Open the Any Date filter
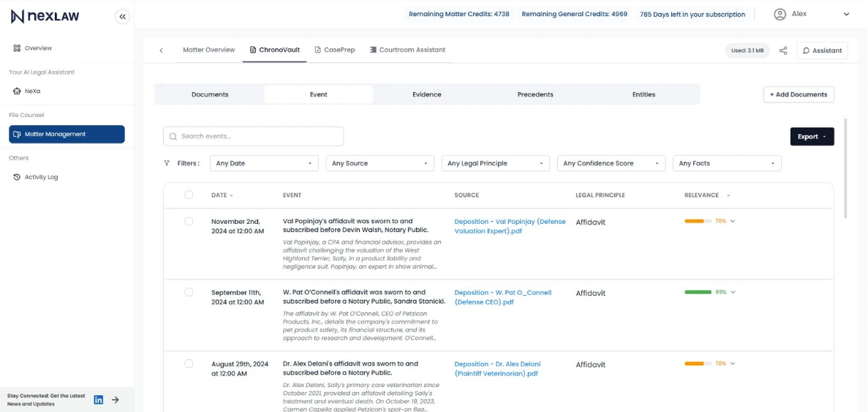This screenshot has height=412, width=868. point(264,163)
